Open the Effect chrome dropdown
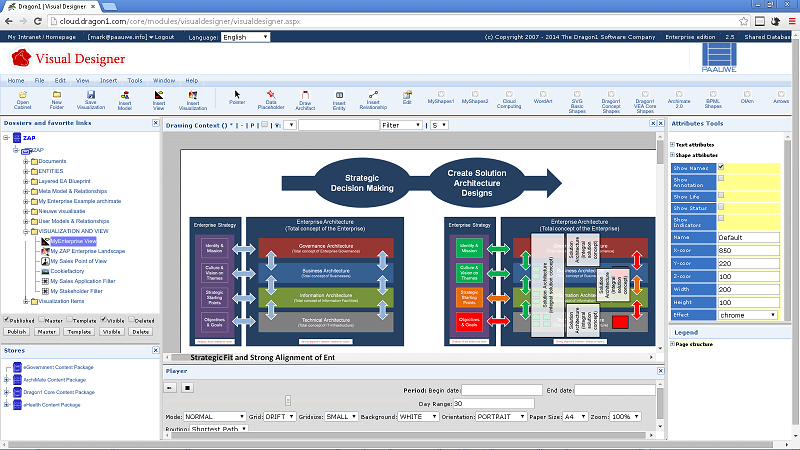The image size is (800, 450). pos(748,315)
